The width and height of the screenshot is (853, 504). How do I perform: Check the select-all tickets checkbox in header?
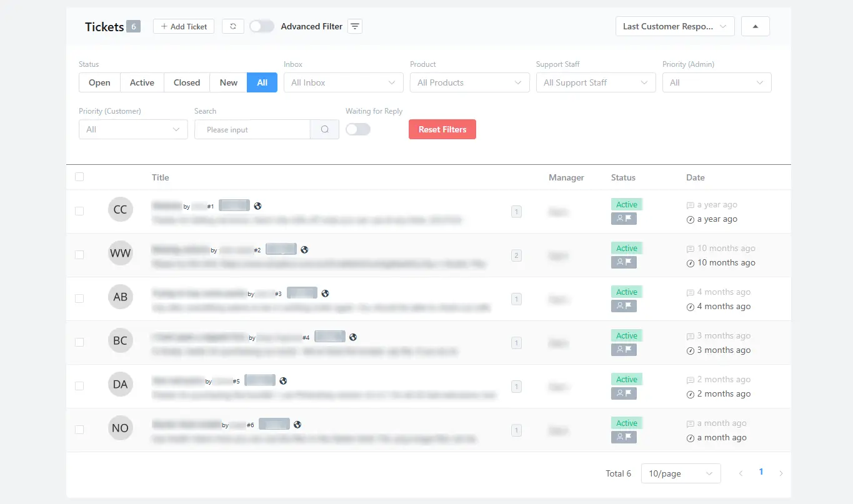click(x=79, y=177)
